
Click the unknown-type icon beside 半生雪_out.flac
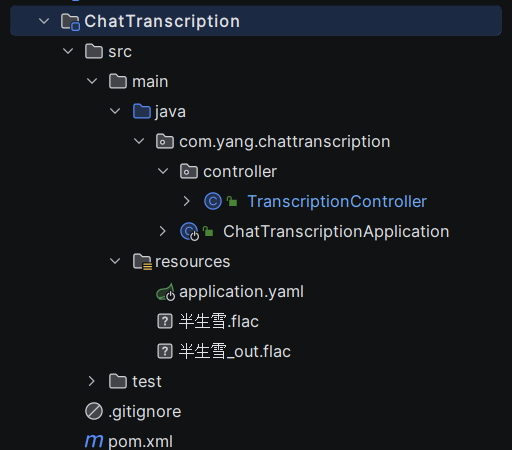coord(165,351)
